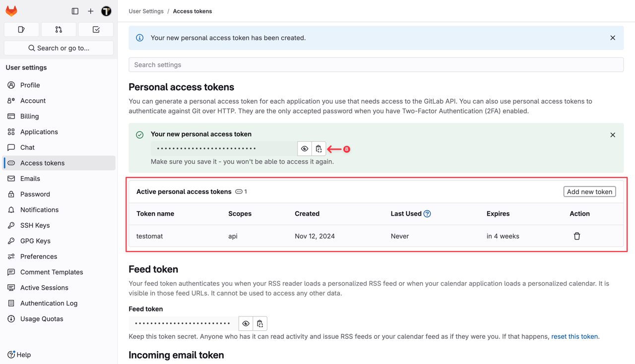Reveal the new personal access token
The height and width of the screenshot is (364, 635).
[304, 148]
